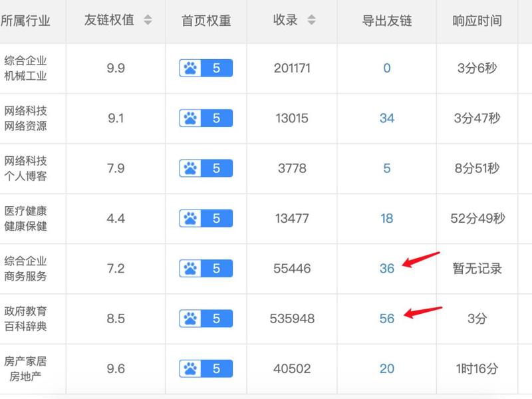
Task: Sort by 友链权值 using its sort arrows
Action: (148, 20)
